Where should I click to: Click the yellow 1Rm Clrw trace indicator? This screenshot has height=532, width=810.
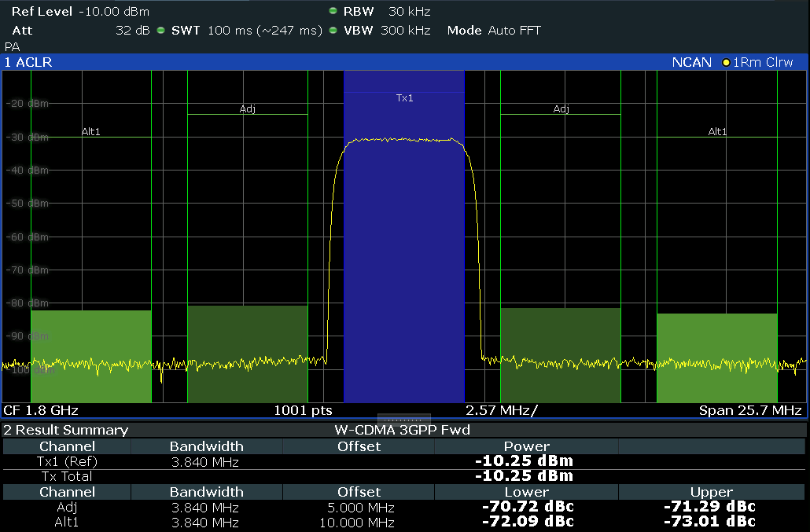(x=763, y=62)
